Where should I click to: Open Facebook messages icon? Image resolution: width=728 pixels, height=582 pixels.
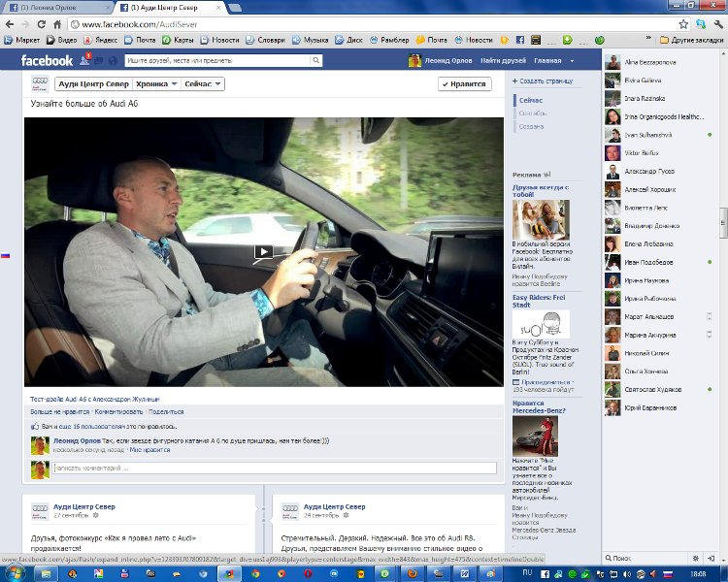click(99, 60)
